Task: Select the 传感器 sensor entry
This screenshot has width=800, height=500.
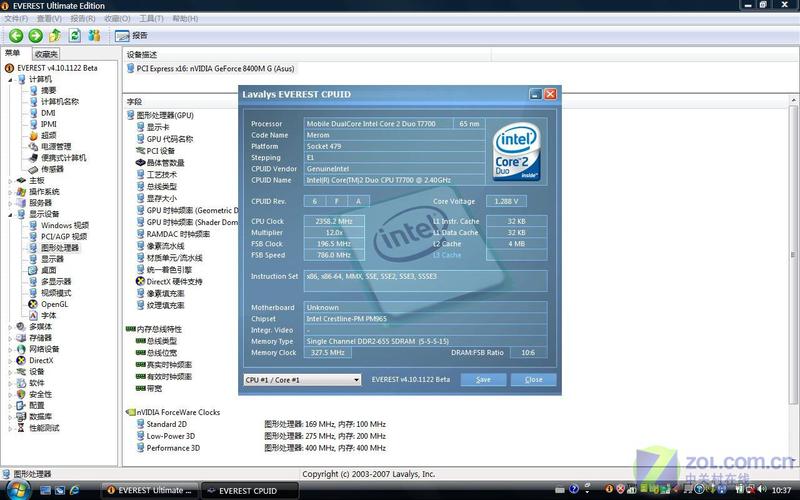Action: point(52,169)
